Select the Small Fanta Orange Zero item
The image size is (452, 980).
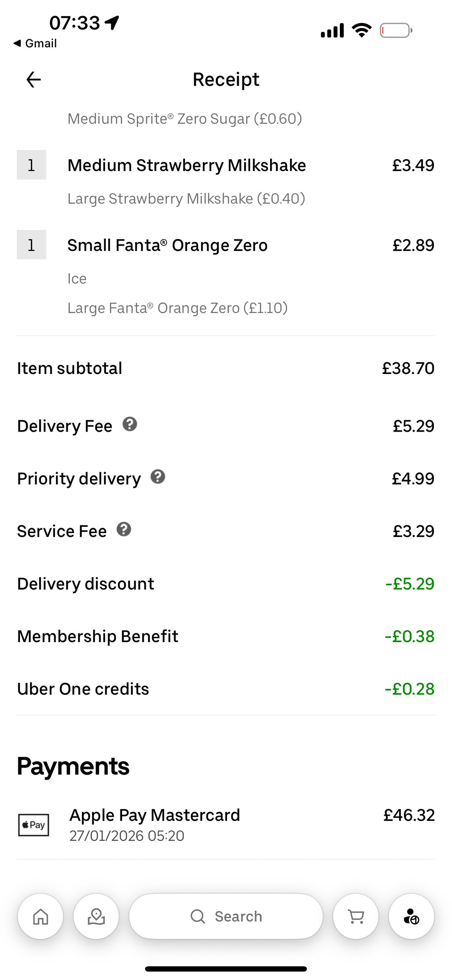pos(167,245)
